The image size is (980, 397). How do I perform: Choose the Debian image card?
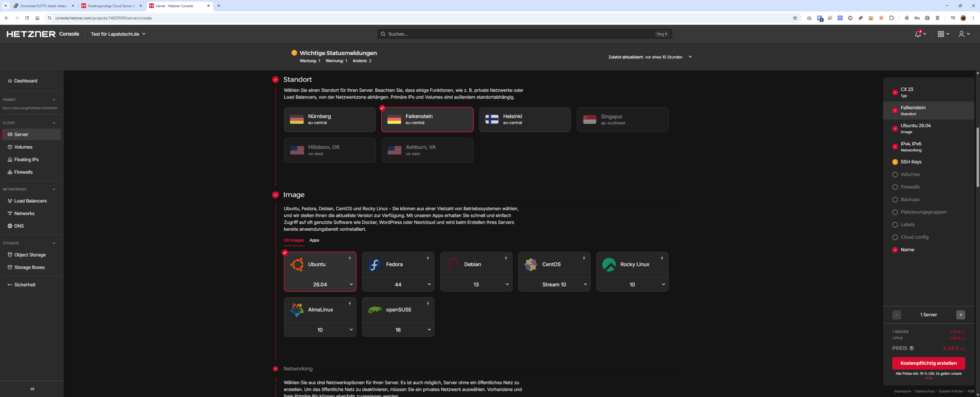click(x=476, y=265)
